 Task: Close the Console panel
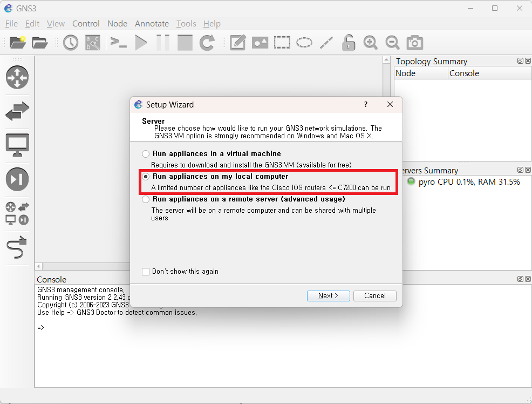tap(528, 279)
